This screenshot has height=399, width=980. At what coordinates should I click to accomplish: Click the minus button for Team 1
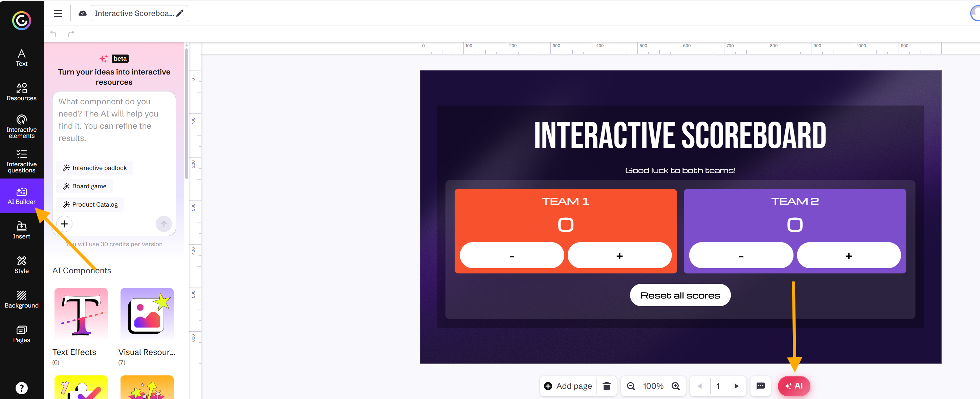click(512, 256)
